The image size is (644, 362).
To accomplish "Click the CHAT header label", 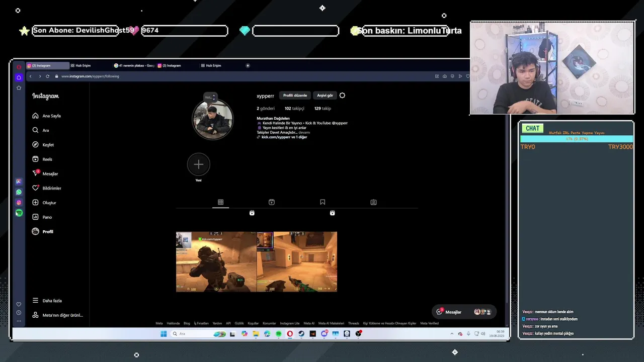I will point(532,128).
